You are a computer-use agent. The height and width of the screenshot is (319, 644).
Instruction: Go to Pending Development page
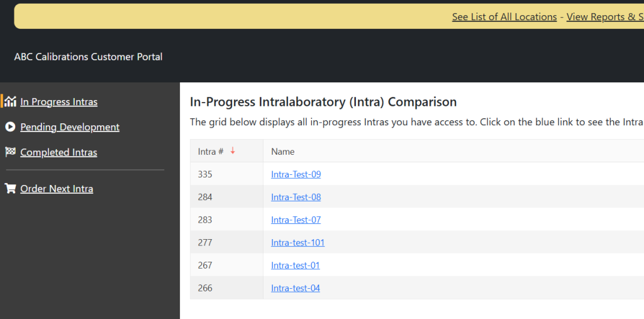click(x=70, y=127)
